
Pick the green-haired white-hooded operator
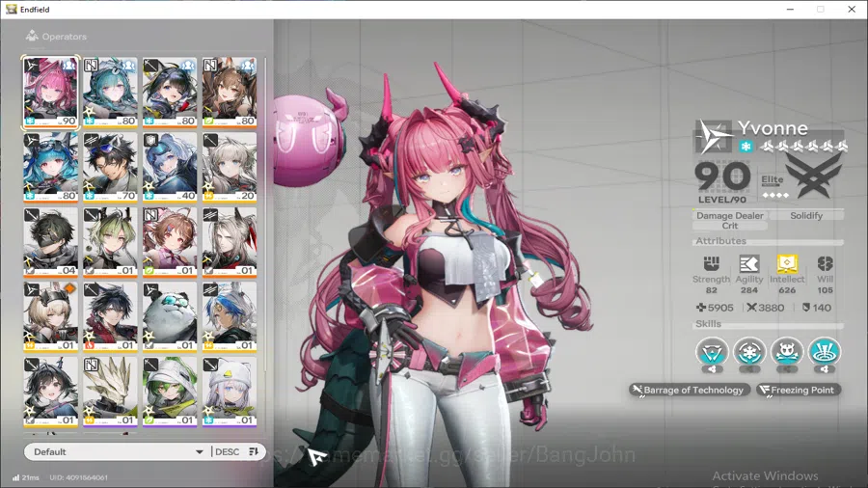[170, 392]
